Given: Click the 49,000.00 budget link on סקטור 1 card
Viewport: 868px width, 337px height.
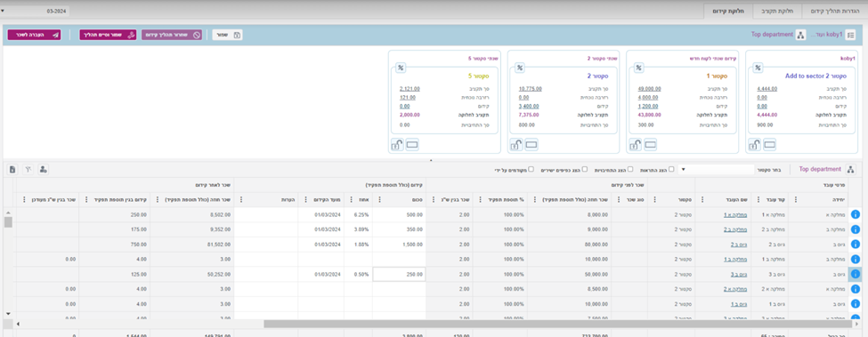Looking at the screenshot, I should (649, 88).
